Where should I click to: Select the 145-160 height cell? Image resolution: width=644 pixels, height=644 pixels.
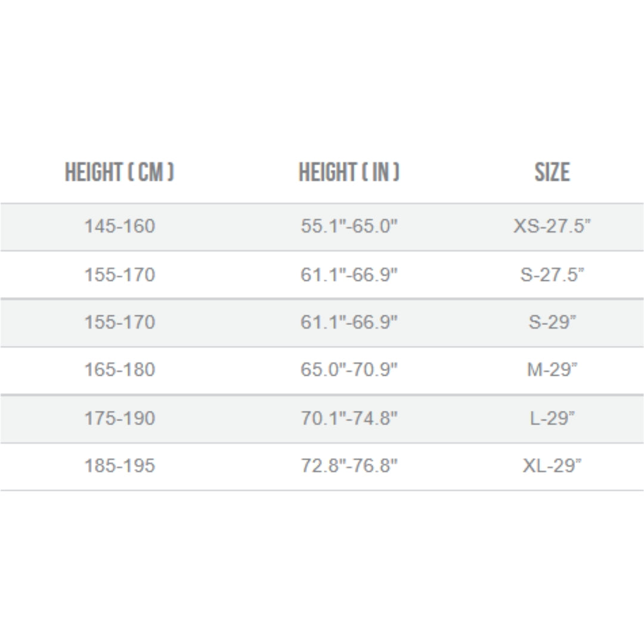(x=119, y=227)
